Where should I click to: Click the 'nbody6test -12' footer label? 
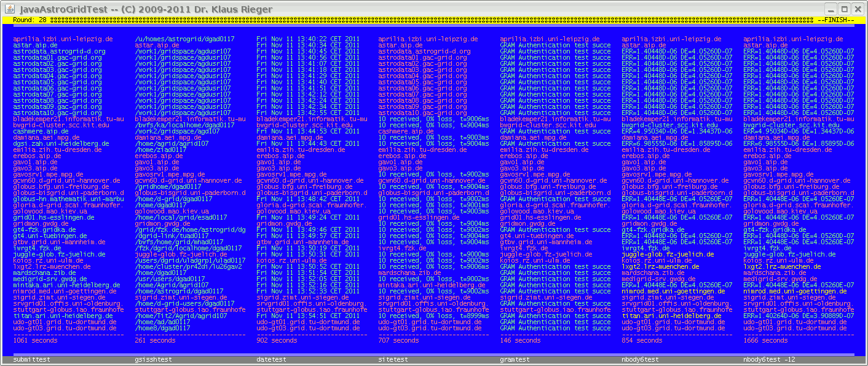[x=770, y=359]
